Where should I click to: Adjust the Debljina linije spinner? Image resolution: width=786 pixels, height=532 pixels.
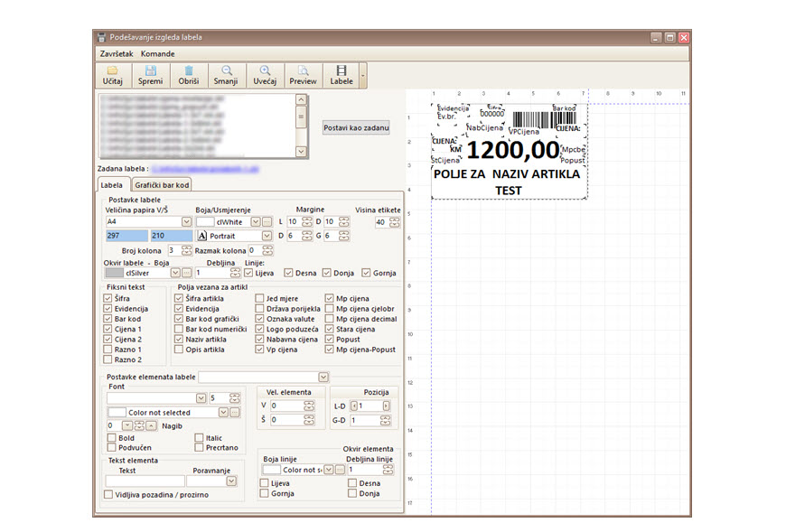[x=388, y=470]
